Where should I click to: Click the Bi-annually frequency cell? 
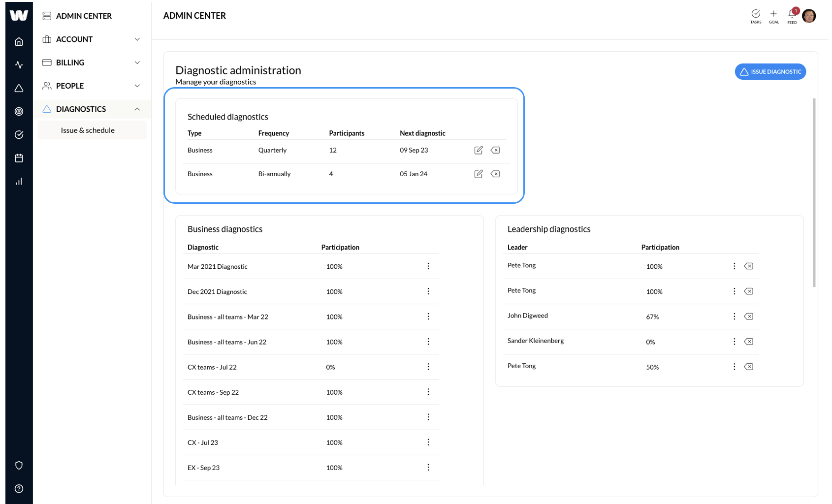pyautogui.click(x=274, y=174)
